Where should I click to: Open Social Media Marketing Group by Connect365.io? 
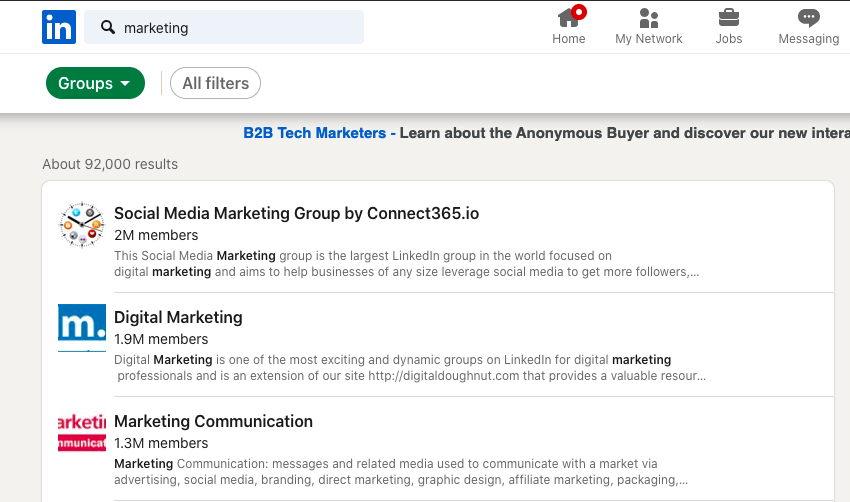[296, 213]
